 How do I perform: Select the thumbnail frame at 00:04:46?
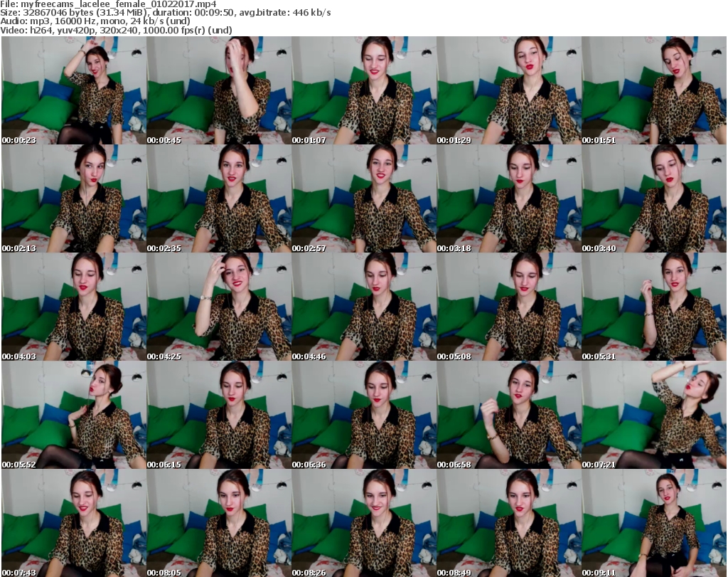pyautogui.click(x=364, y=307)
